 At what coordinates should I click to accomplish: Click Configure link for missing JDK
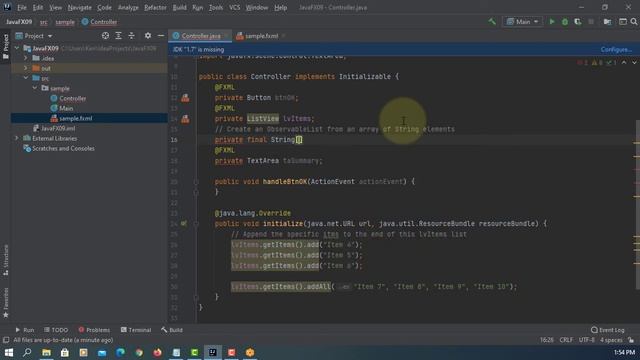click(616, 49)
